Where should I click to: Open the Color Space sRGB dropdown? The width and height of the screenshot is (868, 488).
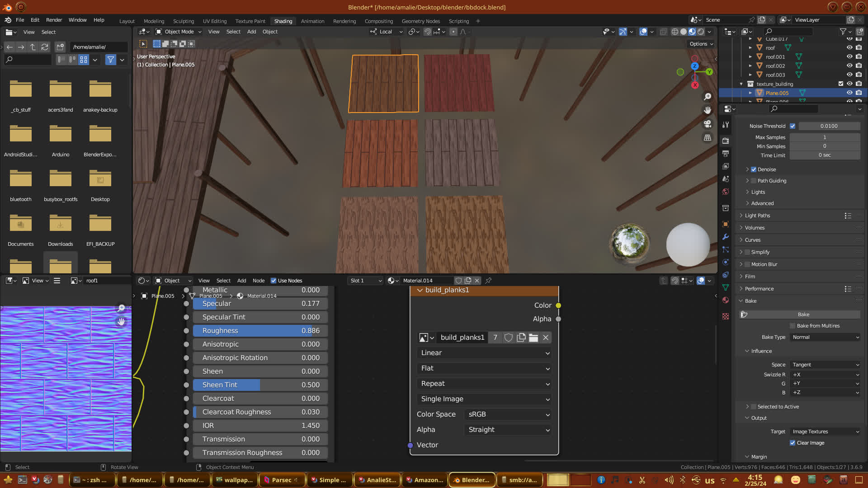click(x=508, y=414)
